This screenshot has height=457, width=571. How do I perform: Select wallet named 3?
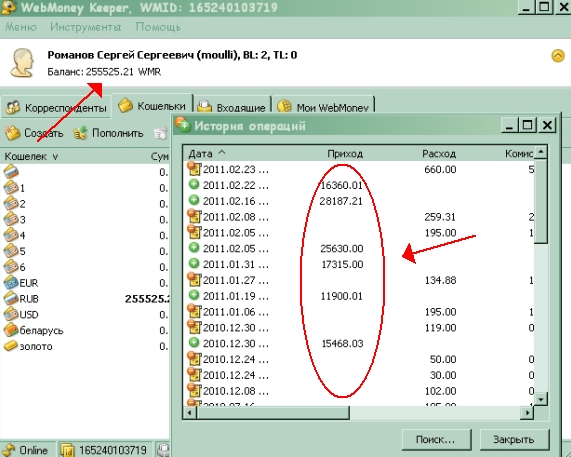click(15, 220)
